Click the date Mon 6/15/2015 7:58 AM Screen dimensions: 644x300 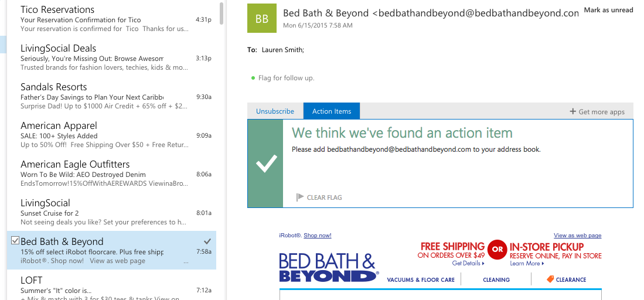tap(318, 25)
